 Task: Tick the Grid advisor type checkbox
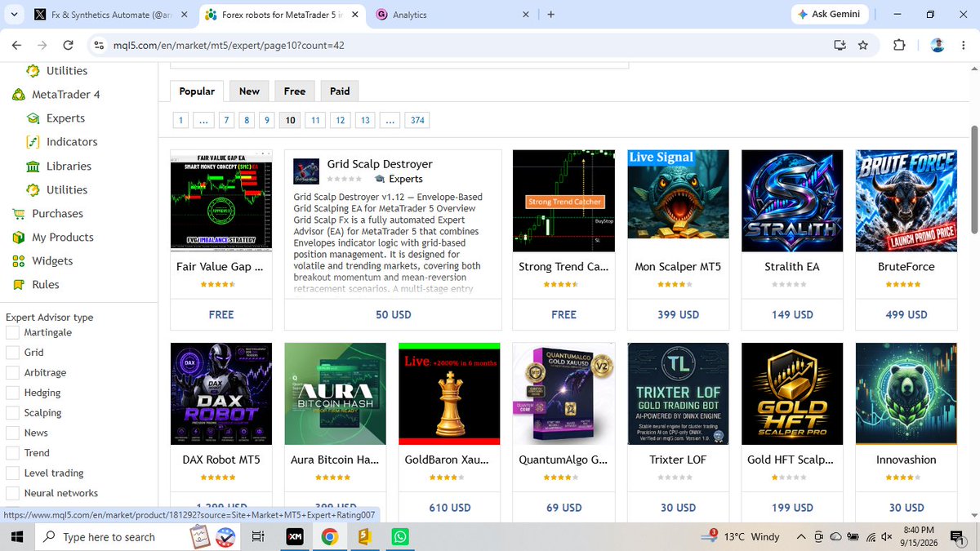[12, 353]
